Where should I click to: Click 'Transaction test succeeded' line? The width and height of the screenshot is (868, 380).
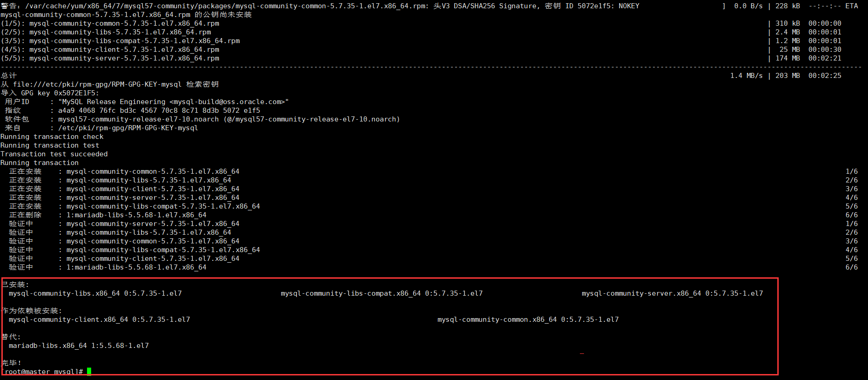point(54,154)
